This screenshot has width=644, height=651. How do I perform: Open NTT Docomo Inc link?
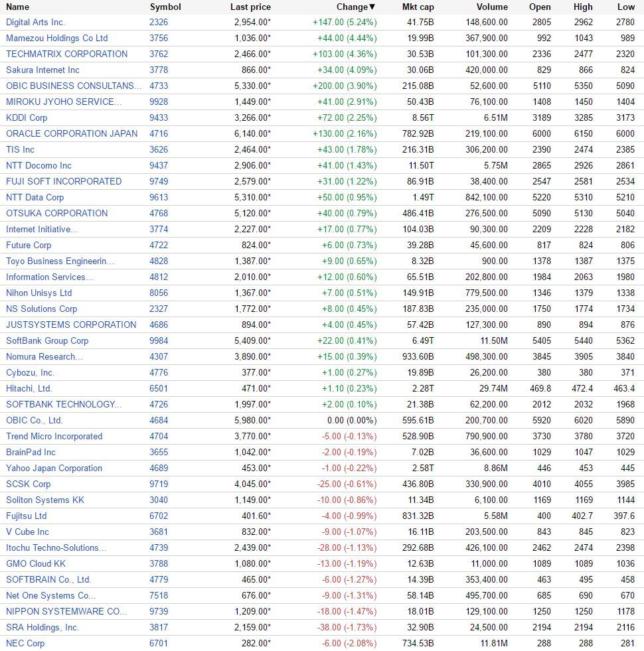coord(39,165)
